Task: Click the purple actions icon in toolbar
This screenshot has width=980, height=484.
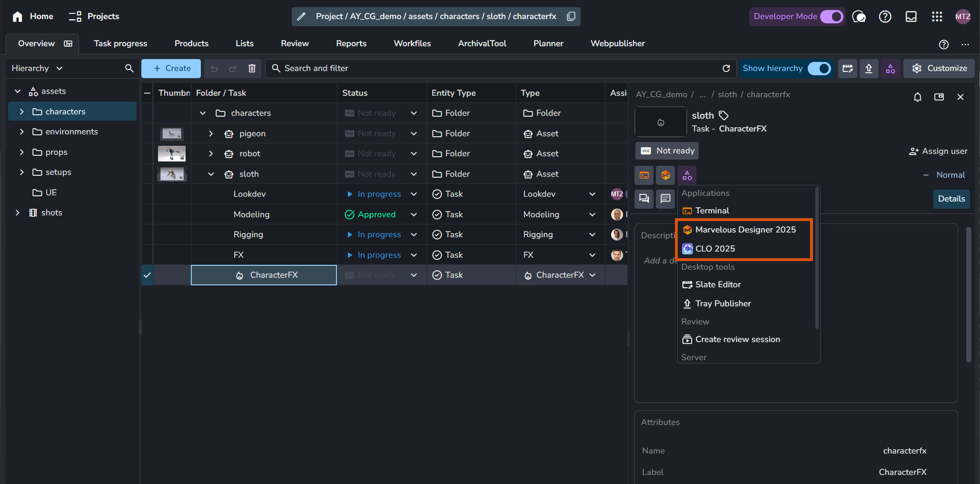Action: pyautogui.click(x=890, y=69)
